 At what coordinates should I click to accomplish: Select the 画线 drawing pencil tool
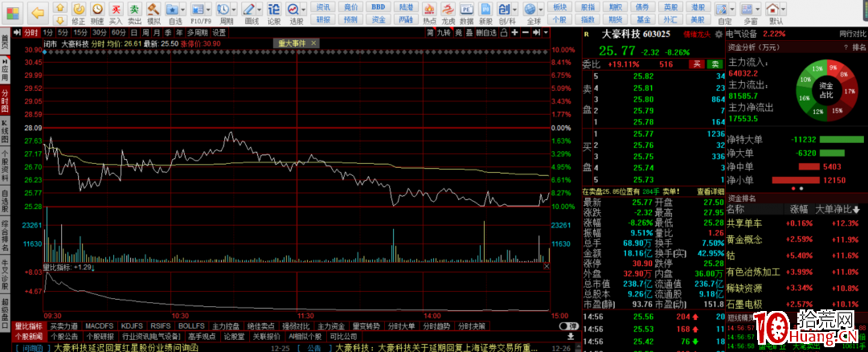(248, 9)
